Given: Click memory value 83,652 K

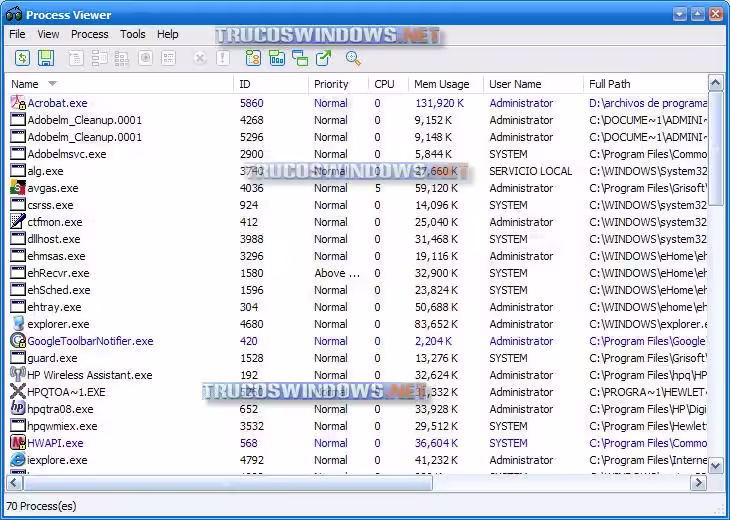Looking at the screenshot, I should (436, 324).
